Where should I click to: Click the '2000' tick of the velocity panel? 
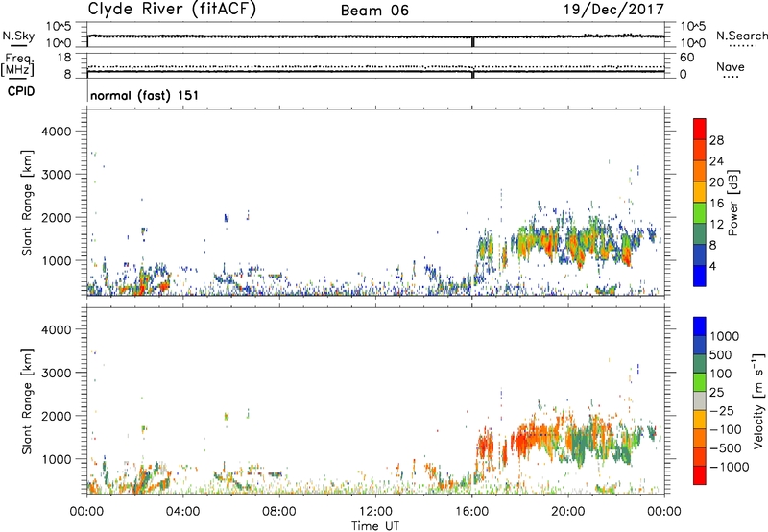pos(57,416)
